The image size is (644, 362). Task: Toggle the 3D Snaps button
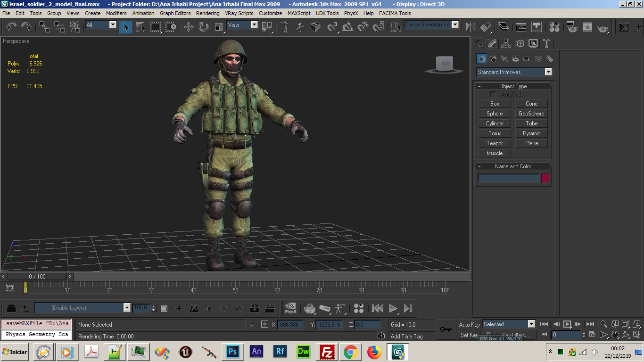tap(333, 27)
